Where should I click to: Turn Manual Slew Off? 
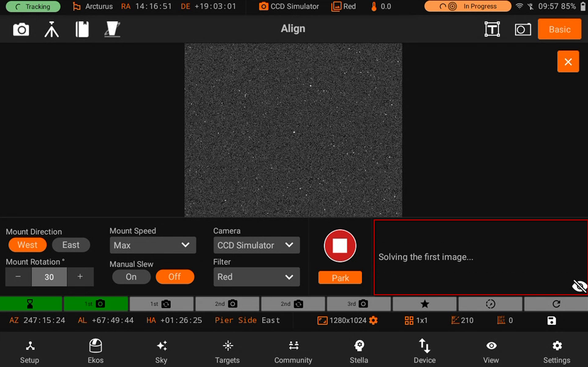pos(175,277)
